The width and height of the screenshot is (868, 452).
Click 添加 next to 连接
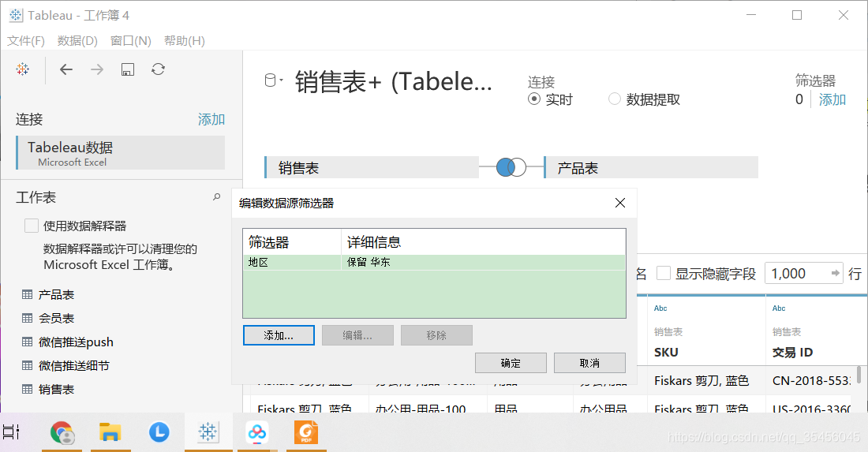click(211, 119)
